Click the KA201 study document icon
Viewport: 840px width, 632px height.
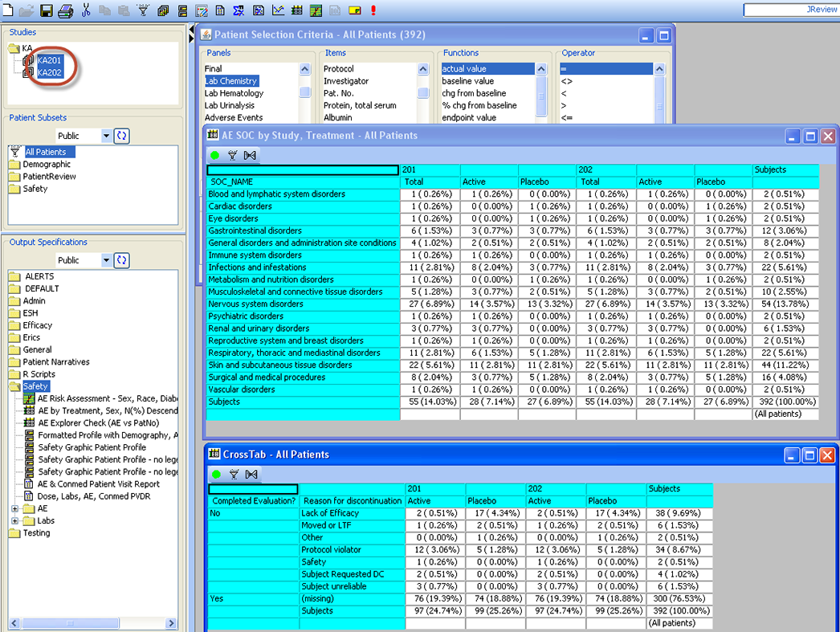click(x=28, y=60)
